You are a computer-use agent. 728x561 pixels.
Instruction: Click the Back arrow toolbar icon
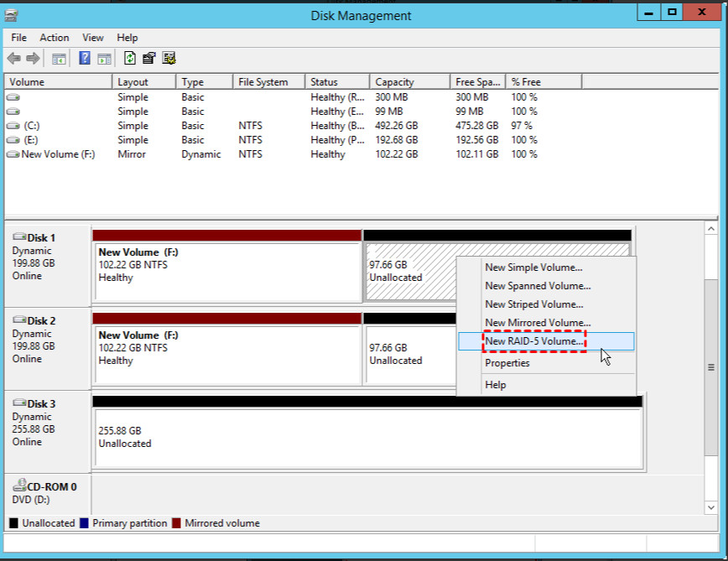(x=14, y=59)
